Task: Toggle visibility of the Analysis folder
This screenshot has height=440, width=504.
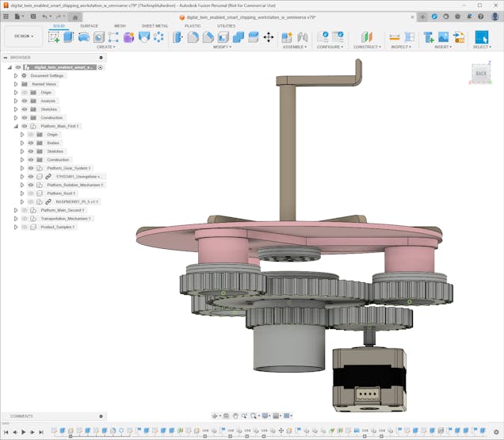Action: (x=25, y=101)
